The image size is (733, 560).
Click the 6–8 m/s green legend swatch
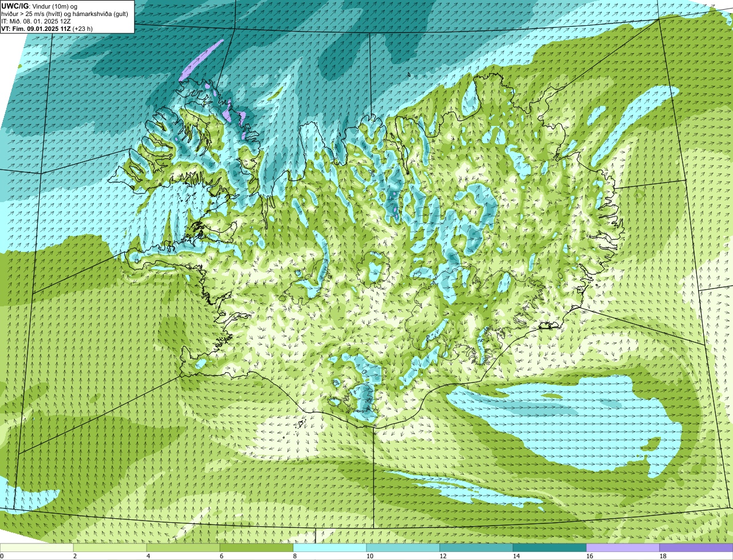257,547
